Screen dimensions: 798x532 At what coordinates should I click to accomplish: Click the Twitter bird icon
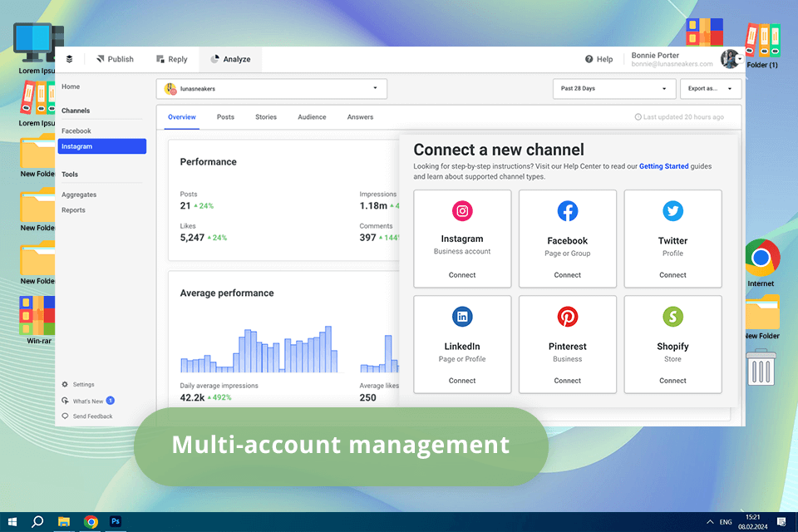coord(672,211)
